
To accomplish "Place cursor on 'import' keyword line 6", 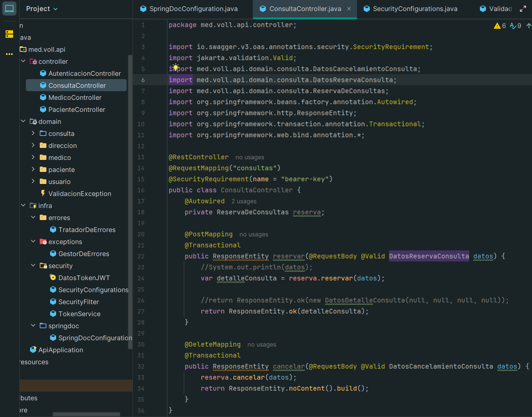I will coord(180,80).
